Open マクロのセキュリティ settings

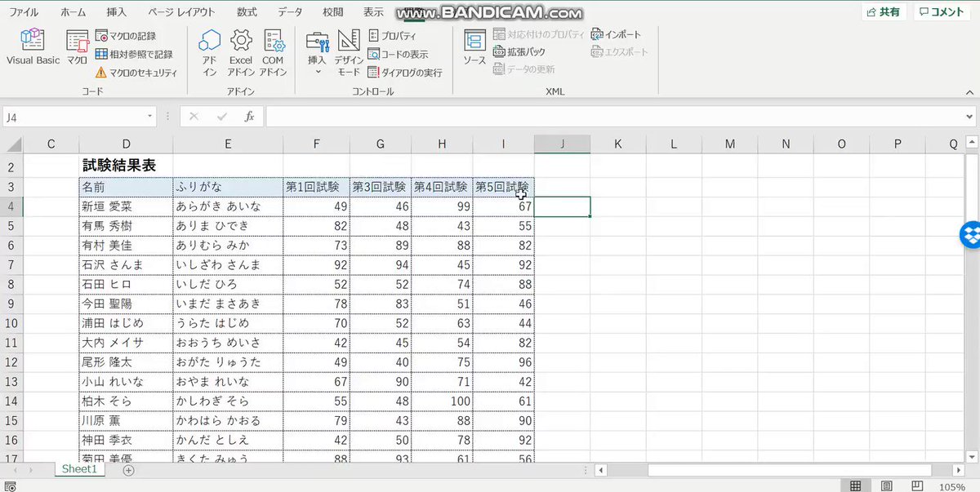point(136,73)
